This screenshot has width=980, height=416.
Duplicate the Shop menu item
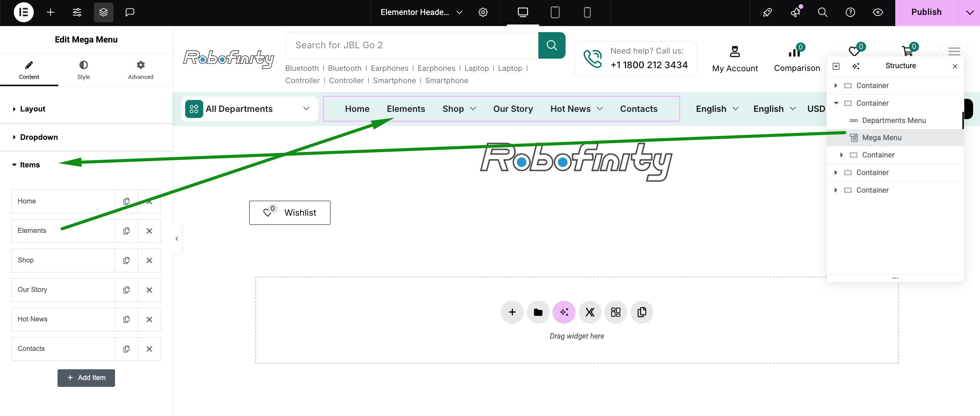click(126, 260)
